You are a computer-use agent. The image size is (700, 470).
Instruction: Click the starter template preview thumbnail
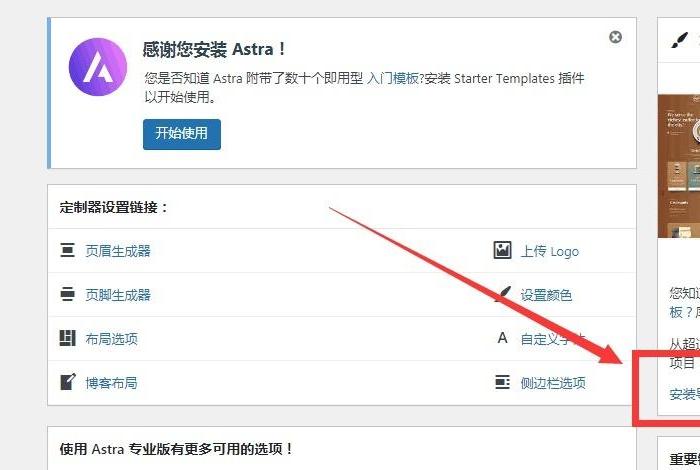tap(679, 166)
